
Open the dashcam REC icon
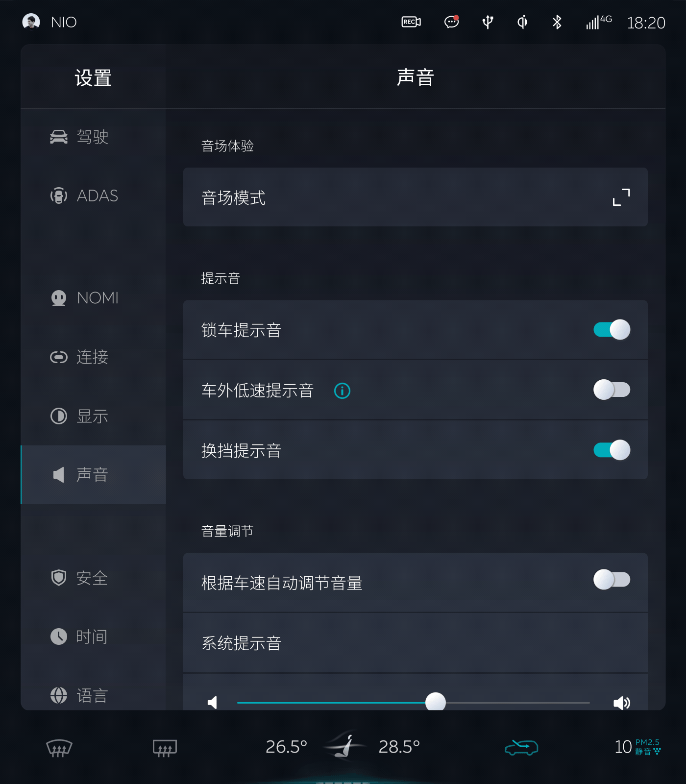pyautogui.click(x=411, y=22)
